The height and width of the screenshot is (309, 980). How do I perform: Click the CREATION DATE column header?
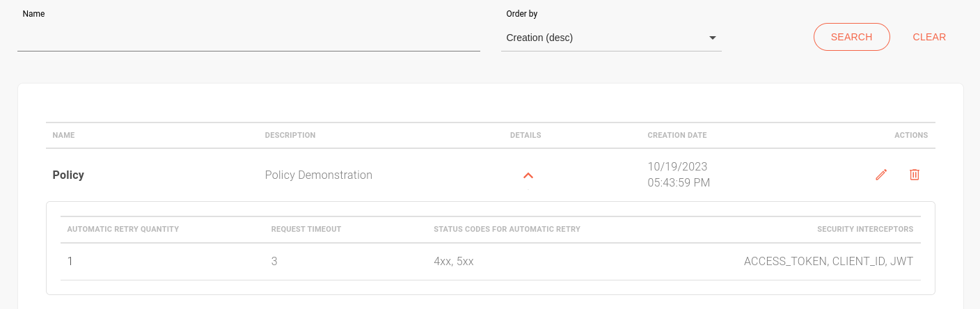pyautogui.click(x=677, y=135)
